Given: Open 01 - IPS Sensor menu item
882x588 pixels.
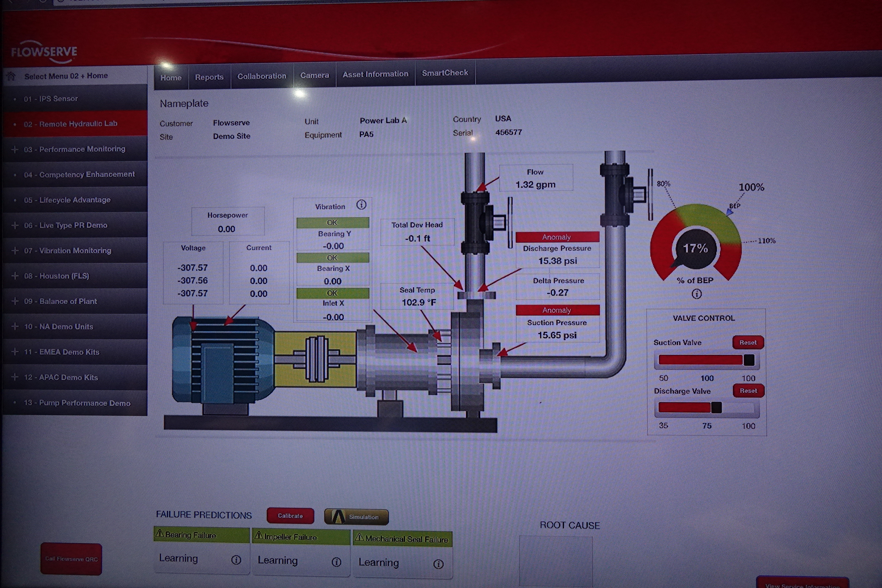Looking at the screenshot, I should pyautogui.click(x=75, y=99).
